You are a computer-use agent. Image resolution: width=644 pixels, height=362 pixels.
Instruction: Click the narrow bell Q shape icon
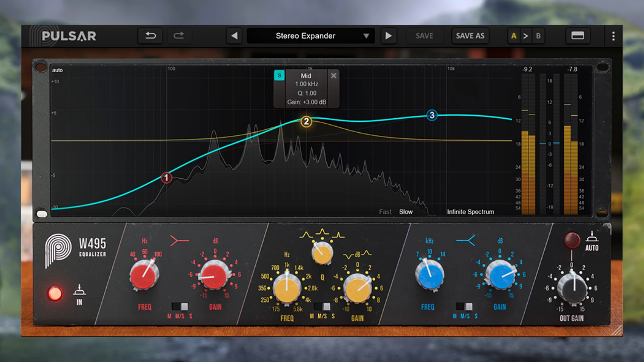[338, 235]
